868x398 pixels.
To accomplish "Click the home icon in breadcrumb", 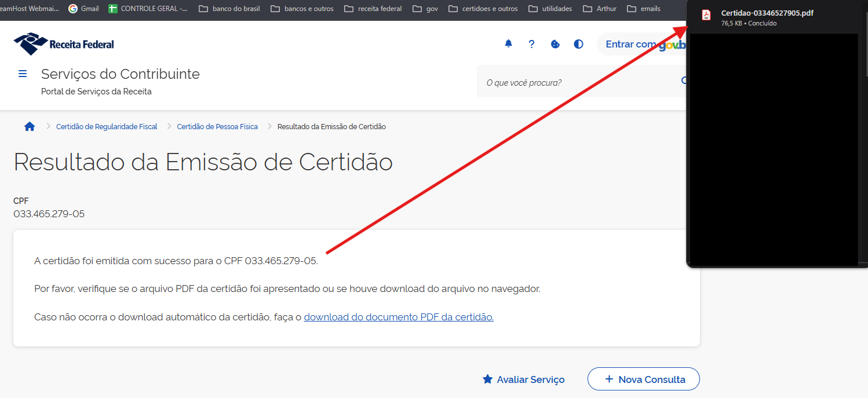I will [30, 126].
